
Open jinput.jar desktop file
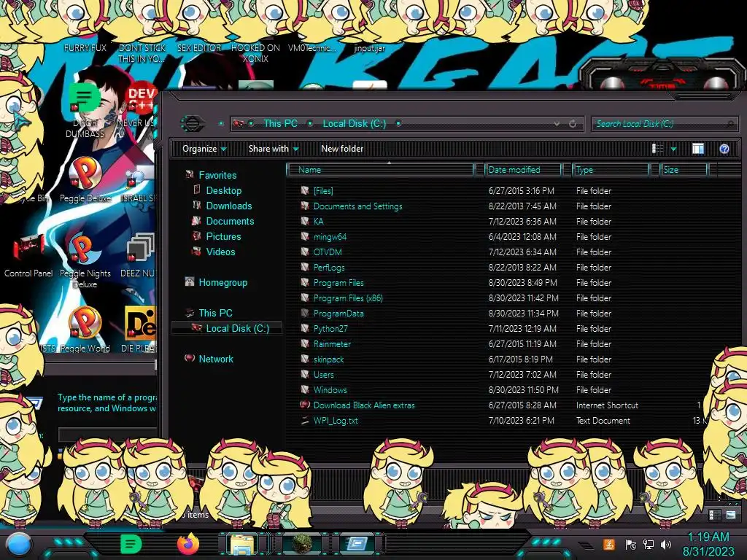click(370, 48)
